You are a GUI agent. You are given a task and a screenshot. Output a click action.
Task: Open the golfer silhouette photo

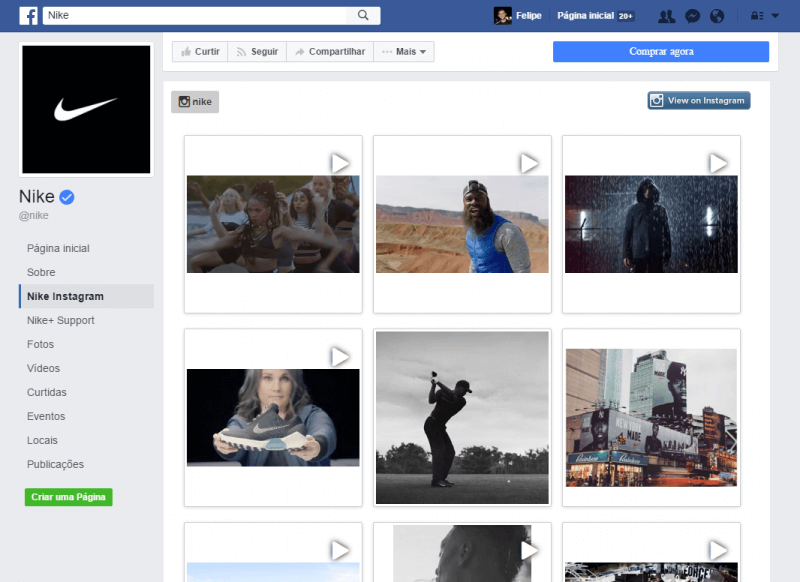[462, 418]
